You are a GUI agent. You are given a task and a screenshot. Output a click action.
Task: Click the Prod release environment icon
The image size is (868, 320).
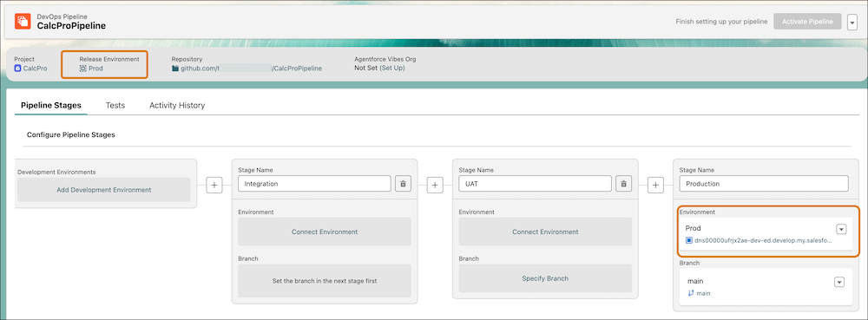coord(82,69)
